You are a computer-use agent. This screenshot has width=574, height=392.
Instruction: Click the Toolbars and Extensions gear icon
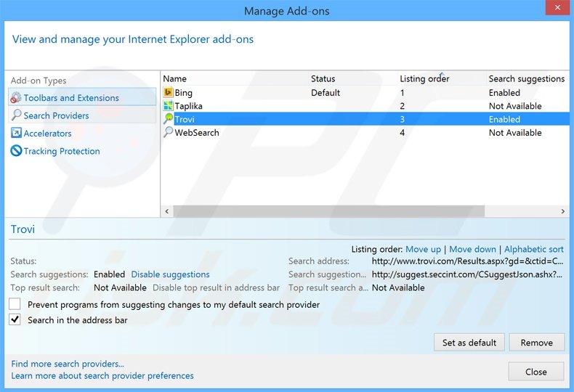click(x=16, y=98)
